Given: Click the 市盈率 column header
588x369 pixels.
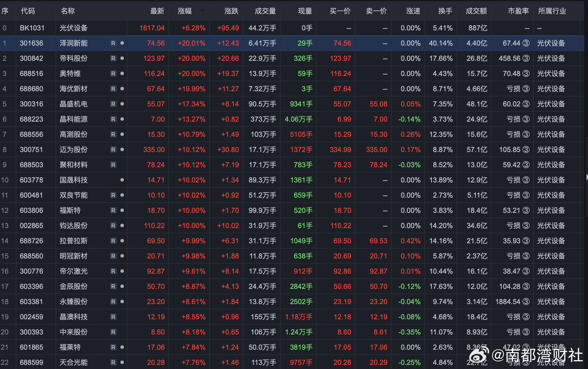Looking at the screenshot, I should pos(518,11).
